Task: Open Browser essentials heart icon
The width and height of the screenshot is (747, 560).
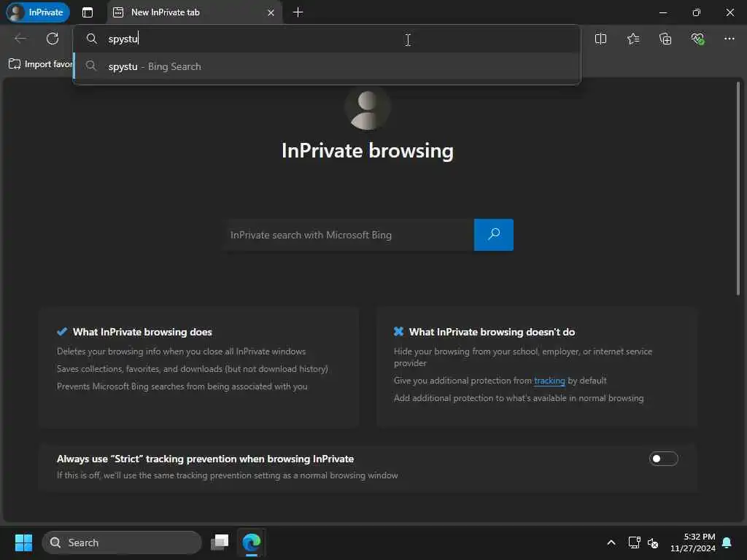Action: tap(697, 39)
